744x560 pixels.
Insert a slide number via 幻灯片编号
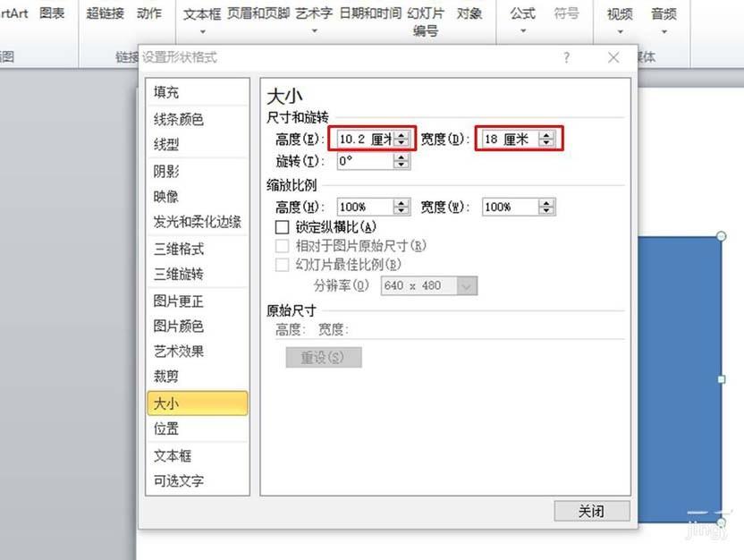[x=425, y=21]
